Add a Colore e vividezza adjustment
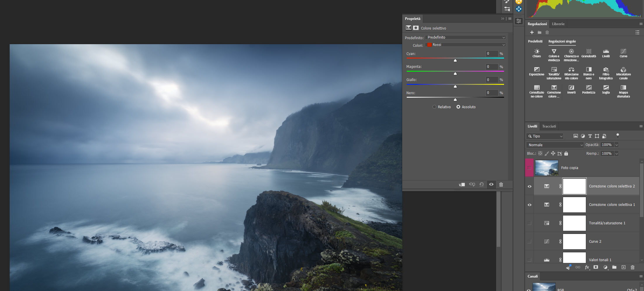 554,55
